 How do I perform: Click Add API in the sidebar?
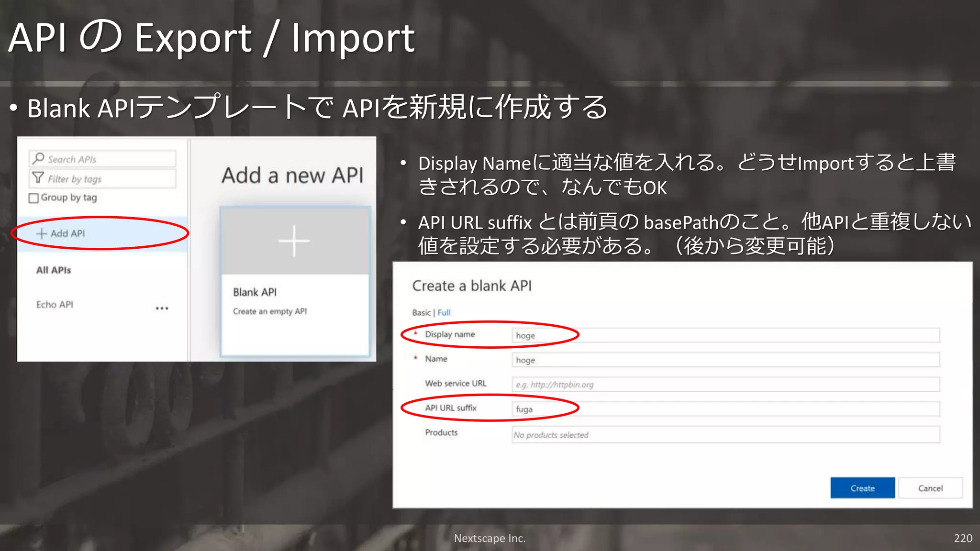point(102,233)
